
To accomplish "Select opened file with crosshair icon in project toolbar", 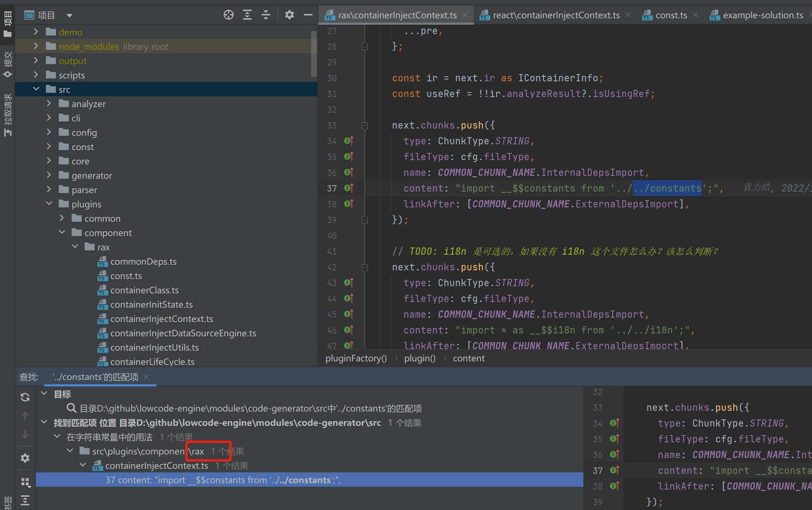I will 228,15.
